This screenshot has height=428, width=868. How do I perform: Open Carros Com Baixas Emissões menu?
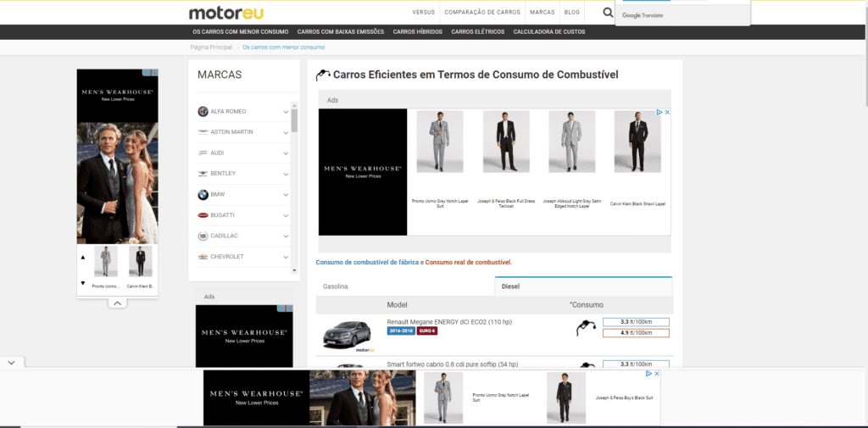point(341,32)
